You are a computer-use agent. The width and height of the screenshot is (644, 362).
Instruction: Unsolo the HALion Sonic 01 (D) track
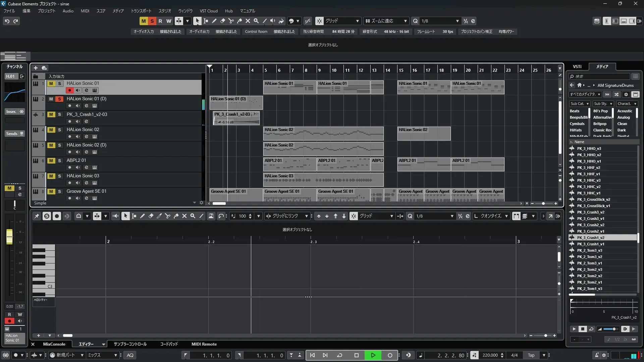coord(59,99)
